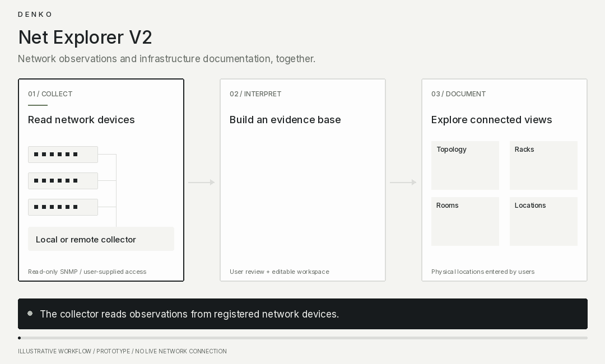Click the Read-only SNMP / user-supplied access note
The width and height of the screenshot is (605, 364).
[87, 272]
